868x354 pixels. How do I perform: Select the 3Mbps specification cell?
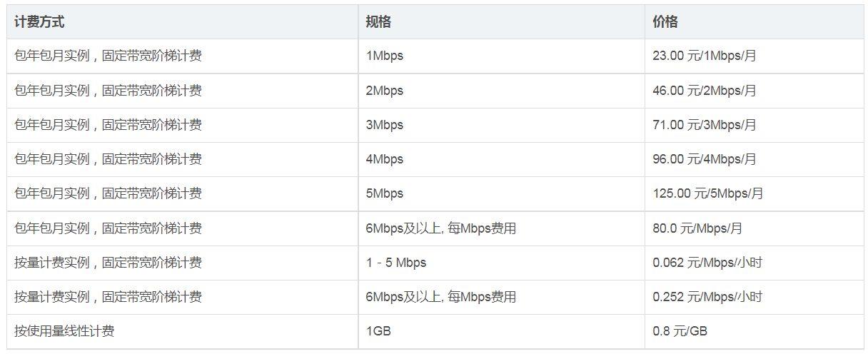tap(501, 125)
